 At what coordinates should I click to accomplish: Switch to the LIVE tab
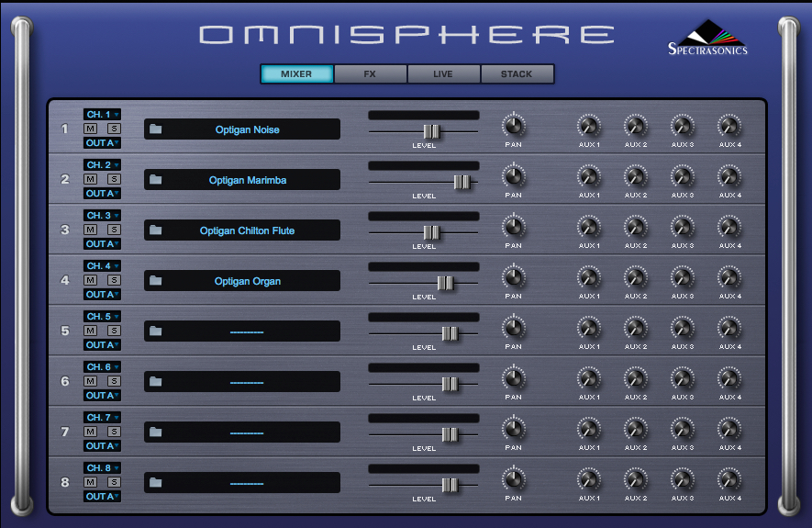[x=443, y=73]
